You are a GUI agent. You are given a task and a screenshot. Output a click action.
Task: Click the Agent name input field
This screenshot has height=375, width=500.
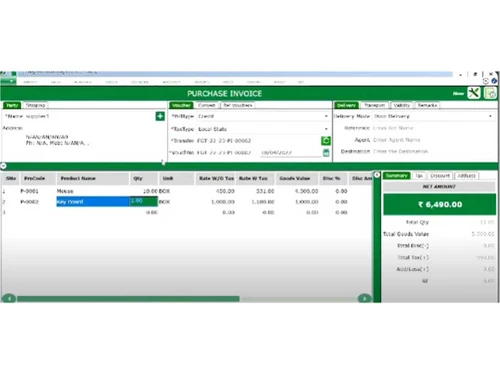(x=433, y=140)
